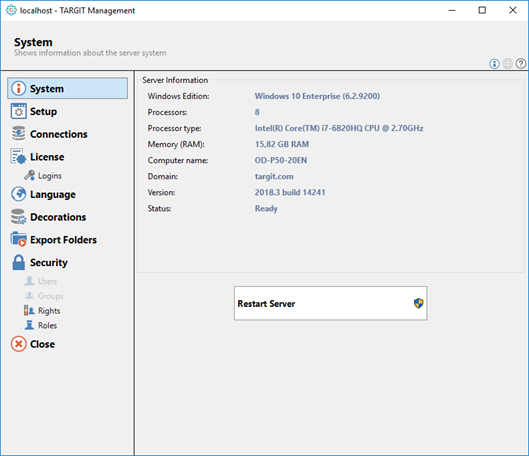This screenshot has height=456, width=529.
Task: Click the processor count value 8
Action: pyautogui.click(x=257, y=112)
